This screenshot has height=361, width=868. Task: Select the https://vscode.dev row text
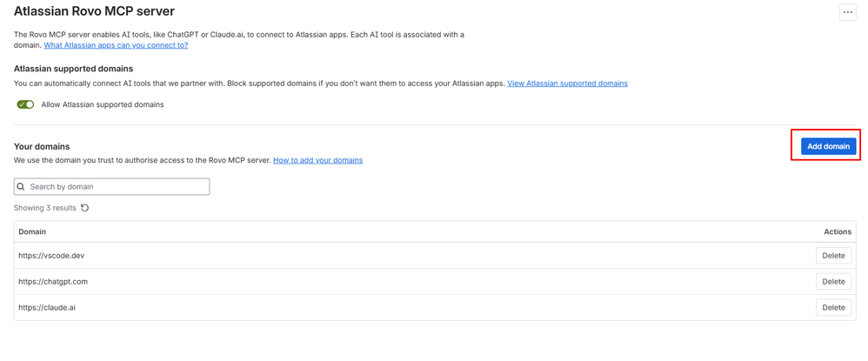[51, 256]
